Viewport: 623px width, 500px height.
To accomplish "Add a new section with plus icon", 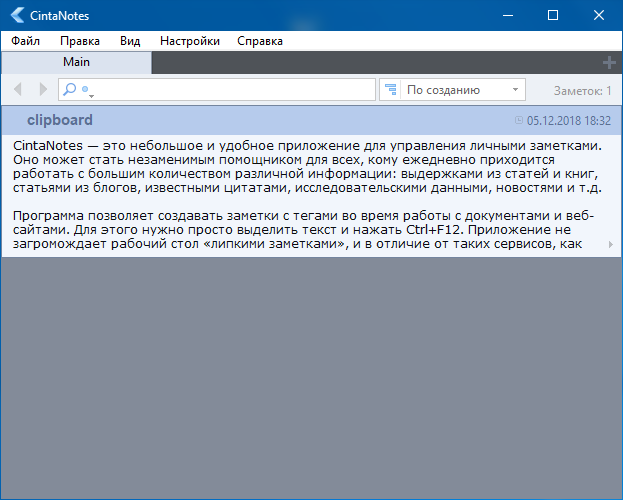I will [609, 63].
